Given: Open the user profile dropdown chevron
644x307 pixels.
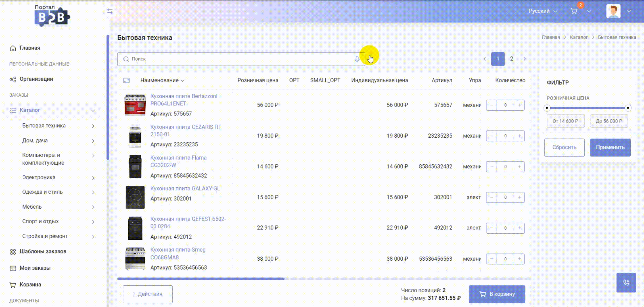Looking at the screenshot, I should coord(629,11).
